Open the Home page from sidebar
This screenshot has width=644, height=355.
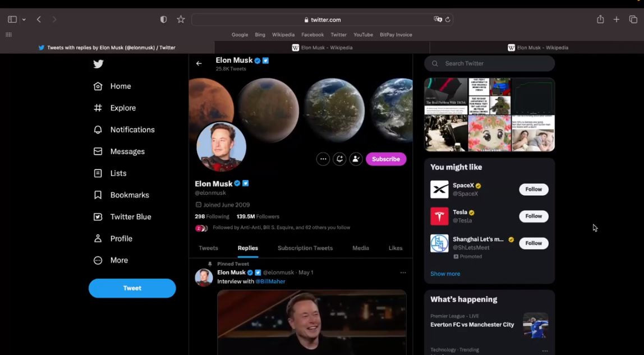tap(112, 86)
